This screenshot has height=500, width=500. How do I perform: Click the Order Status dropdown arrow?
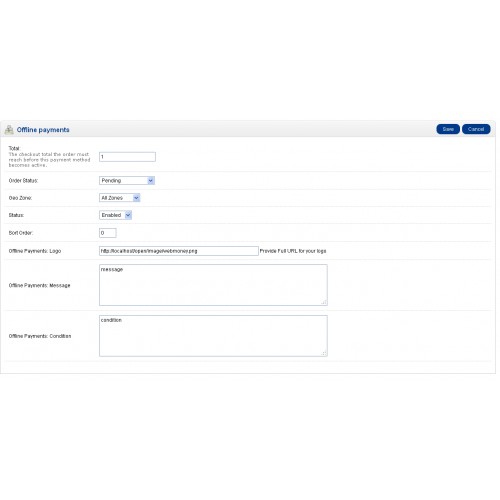(x=151, y=180)
